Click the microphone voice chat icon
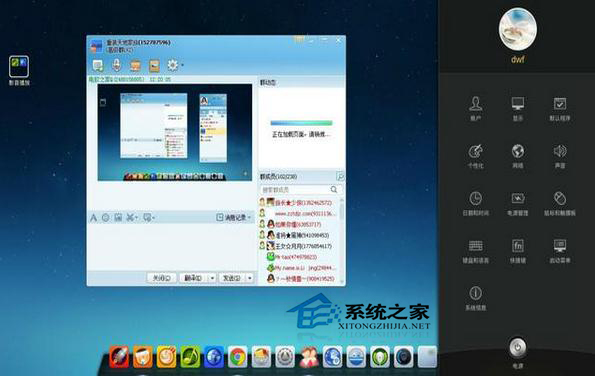Image resolution: width=595 pixels, height=376 pixels. (116, 66)
